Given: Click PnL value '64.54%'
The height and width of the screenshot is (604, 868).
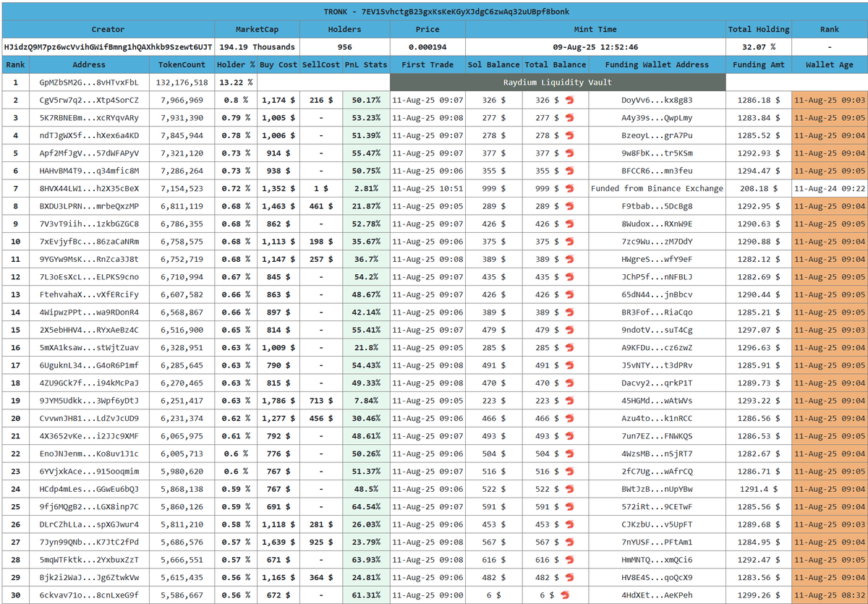Looking at the screenshot, I should click(366, 507).
